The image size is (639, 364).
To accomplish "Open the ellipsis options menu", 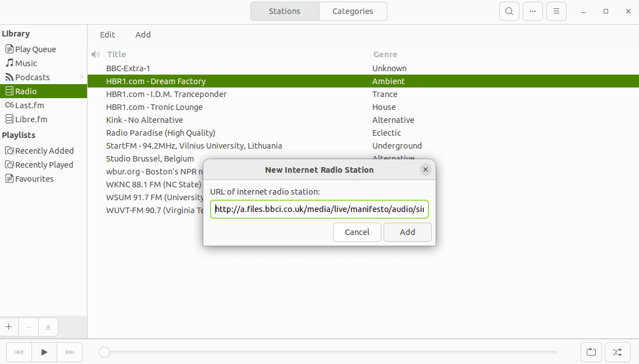I will 532,11.
